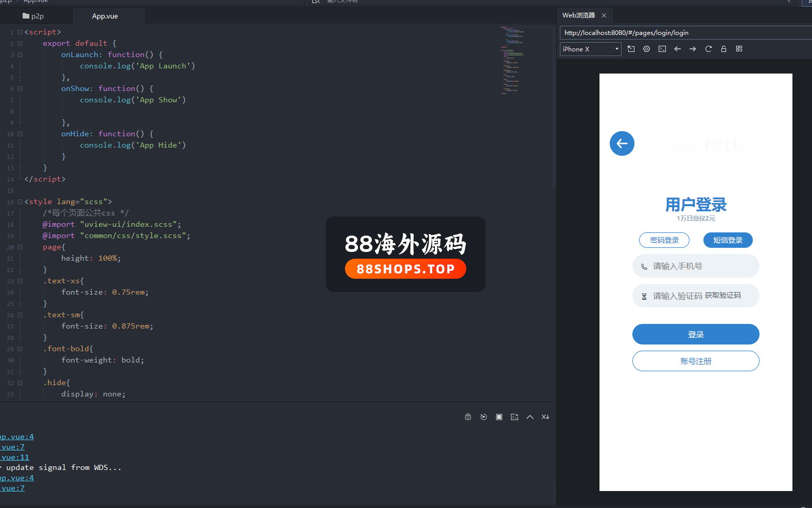Click the rerun icon in console toolbar

click(x=484, y=417)
